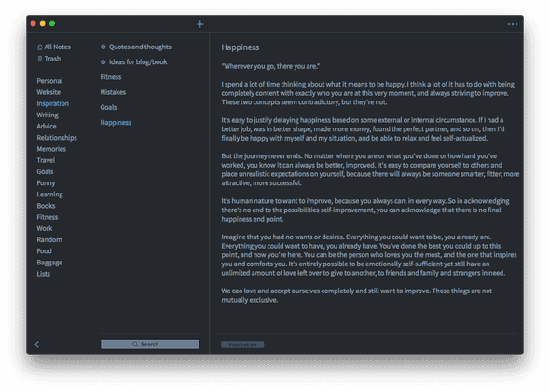The image size is (550, 392).
Task: Select the Inspiration tag in sidebar
Action: [x=52, y=103]
